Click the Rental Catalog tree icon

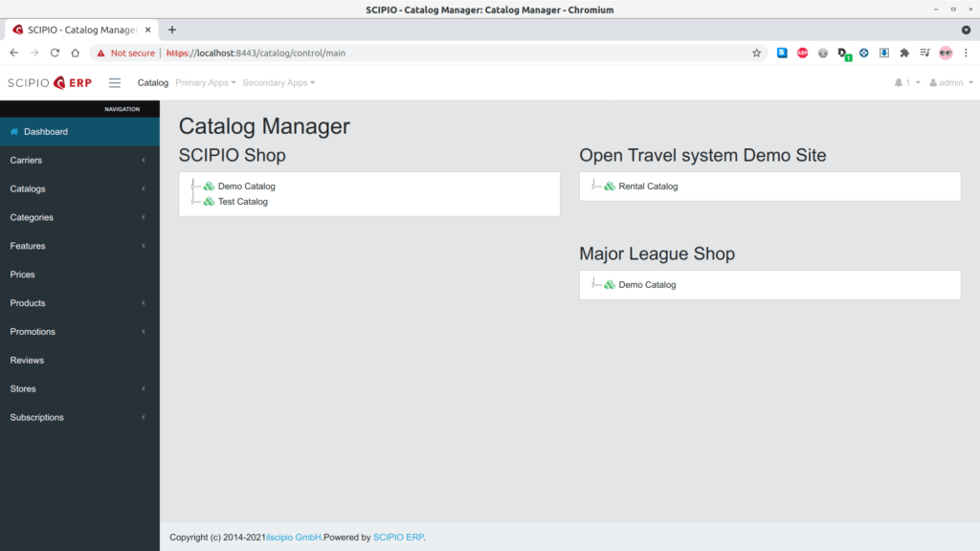point(610,187)
